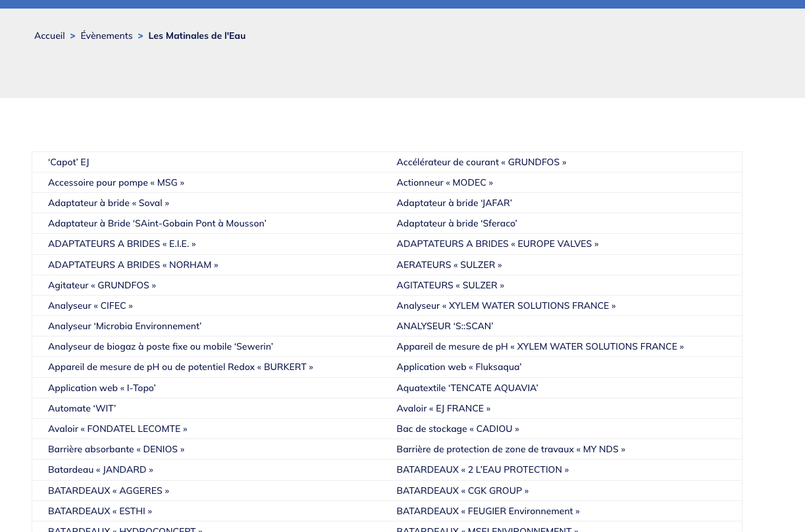The image size is (805, 532).
Task: Select Barrière absorbante « DENIOS »
Action: click(x=116, y=449)
